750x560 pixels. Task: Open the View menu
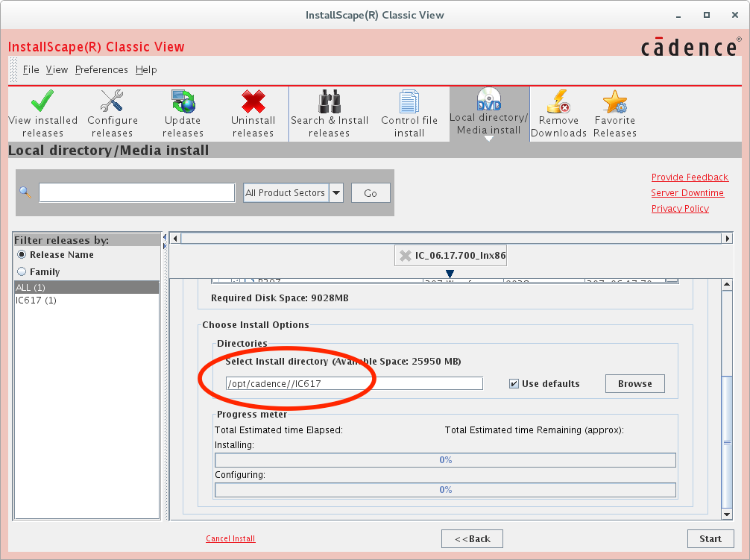(57, 70)
